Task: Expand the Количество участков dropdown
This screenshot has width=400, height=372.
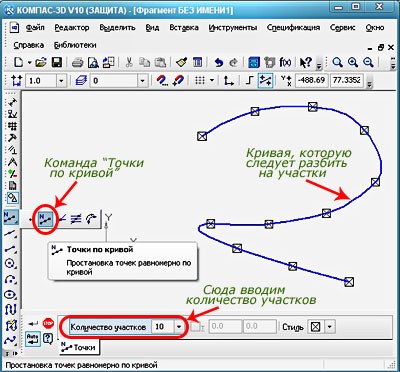Action: 179,327
